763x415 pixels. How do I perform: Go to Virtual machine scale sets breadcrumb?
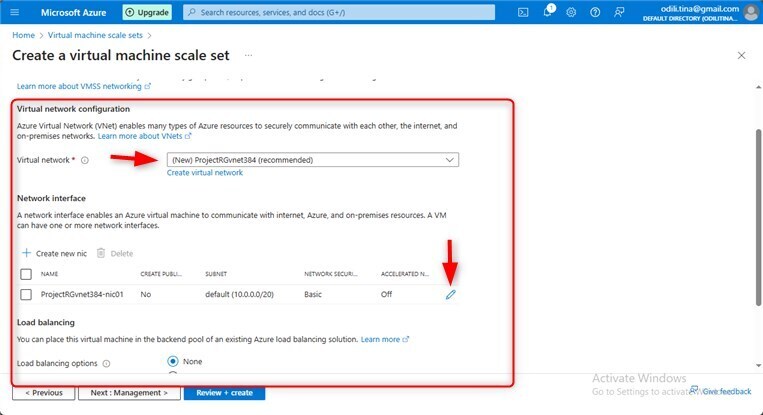click(x=95, y=35)
